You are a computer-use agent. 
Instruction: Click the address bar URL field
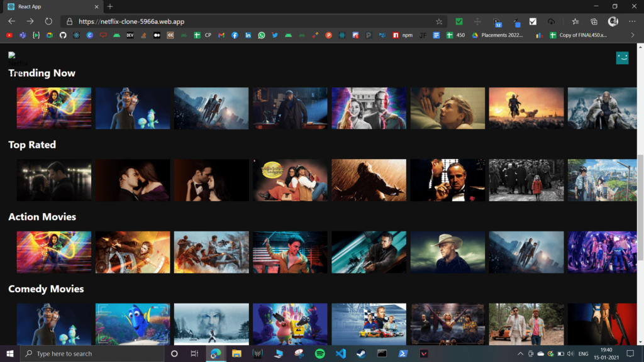[252, 21]
